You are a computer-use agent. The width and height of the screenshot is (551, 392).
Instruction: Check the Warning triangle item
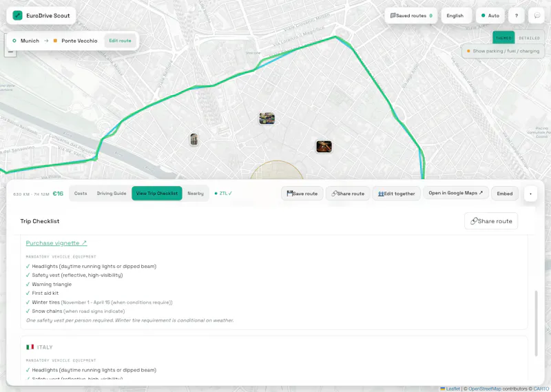click(49, 284)
